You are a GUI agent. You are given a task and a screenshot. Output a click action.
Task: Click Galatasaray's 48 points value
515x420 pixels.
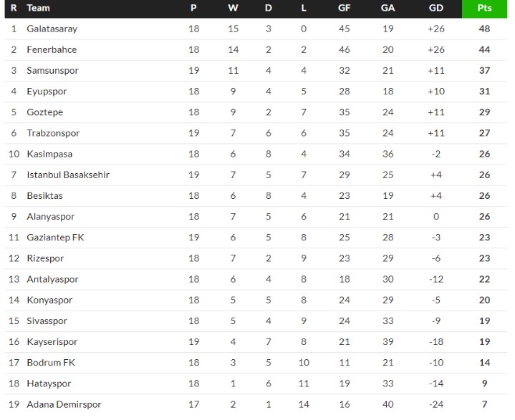pyautogui.click(x=484, y=29)
